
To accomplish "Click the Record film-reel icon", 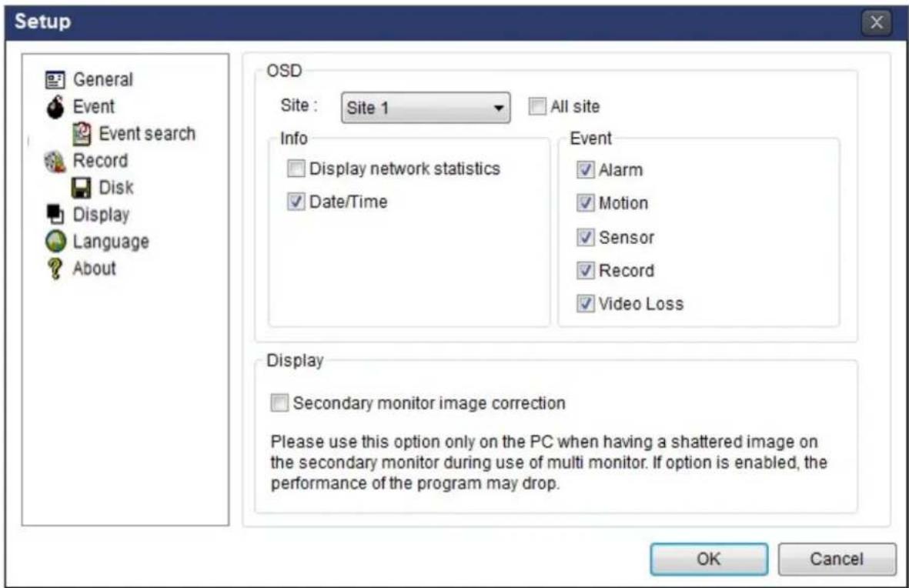I will click(55, 161).
